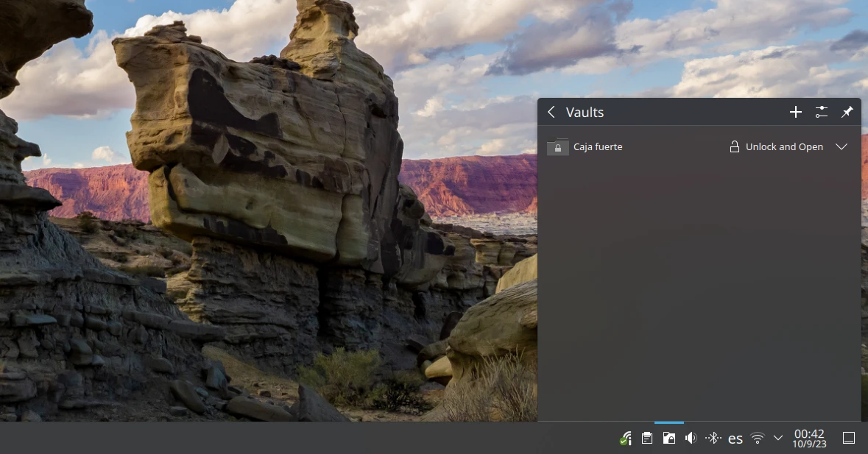Expand Caja fuerte vault details chevron
The height and width of the screenshot is (454, 868).
pyautogui.click(x=842, y=147)
